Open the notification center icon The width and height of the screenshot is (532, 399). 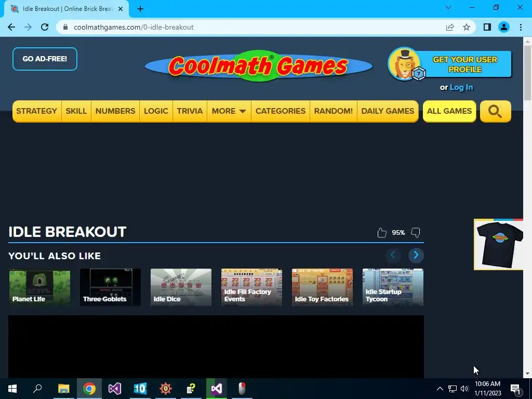click(x=515, y=389)
